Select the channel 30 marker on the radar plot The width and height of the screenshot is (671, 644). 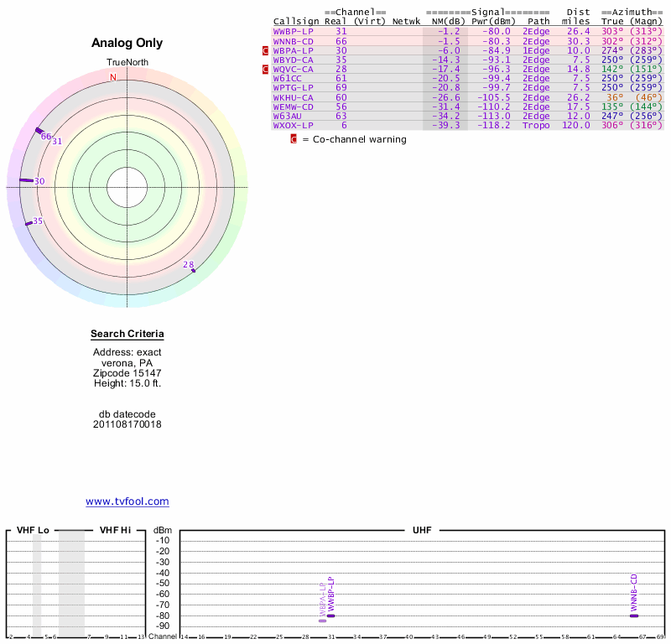coord(26,180)
